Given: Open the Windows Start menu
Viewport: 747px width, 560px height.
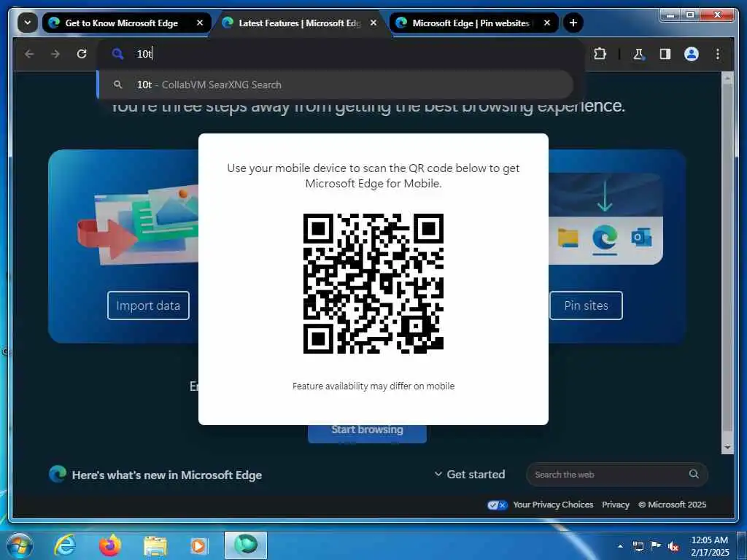Looking at the screenshot, I should [x=19, y=545].
